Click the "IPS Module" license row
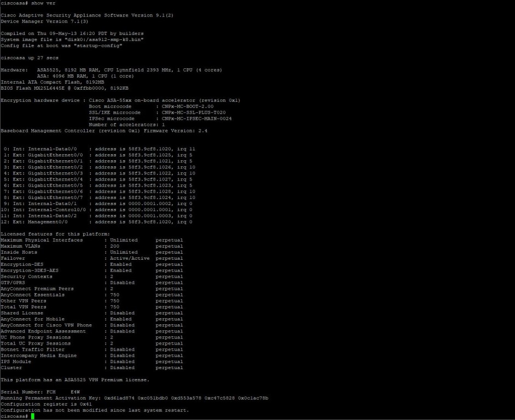 pyautogui.click(x=92, y=361)
